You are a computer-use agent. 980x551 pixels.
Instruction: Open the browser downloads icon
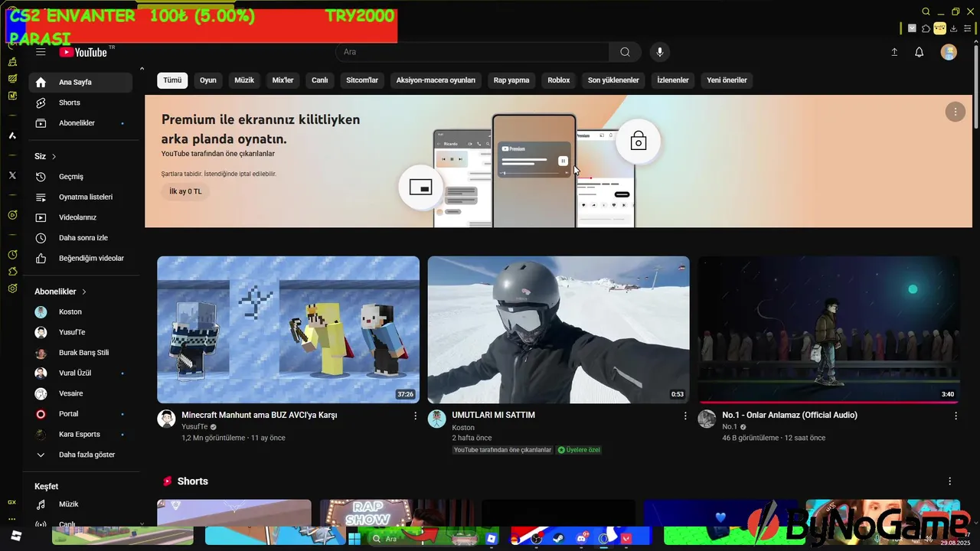point(954,28)
